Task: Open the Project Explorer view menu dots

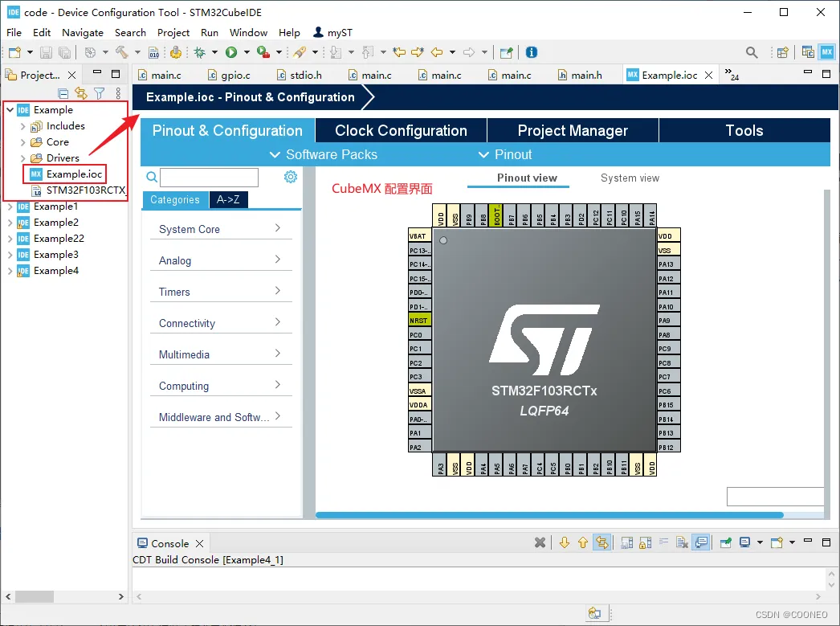Action: coord(118,93)
